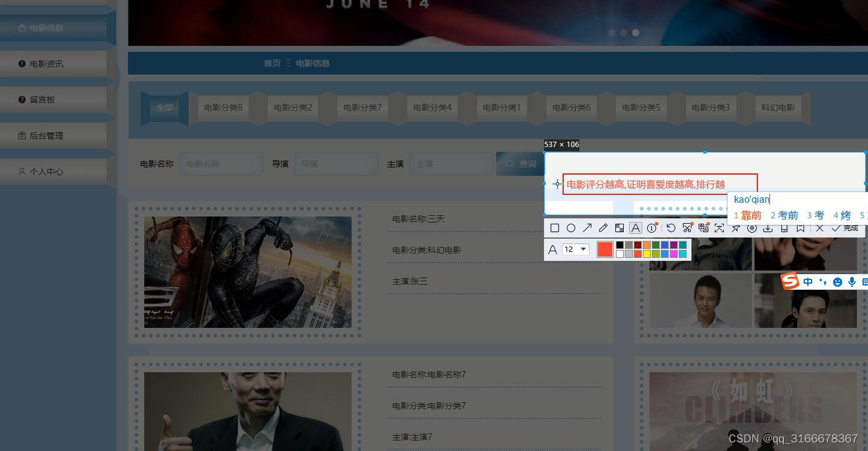This screenshot has height=451, width=868.
Task: Pin the screenshot to screen
Action: pyautogui.click(x=735, y=227)
